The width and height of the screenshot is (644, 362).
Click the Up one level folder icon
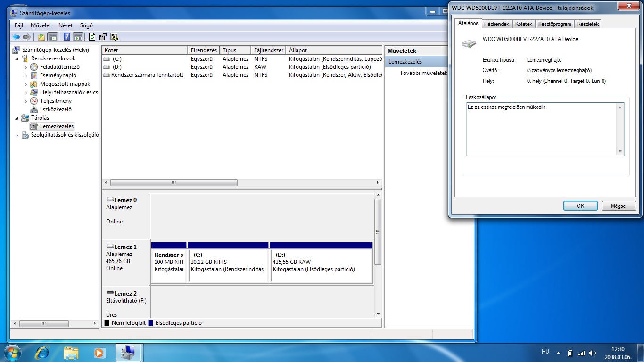pyautogui.click(x=41, y=37)
